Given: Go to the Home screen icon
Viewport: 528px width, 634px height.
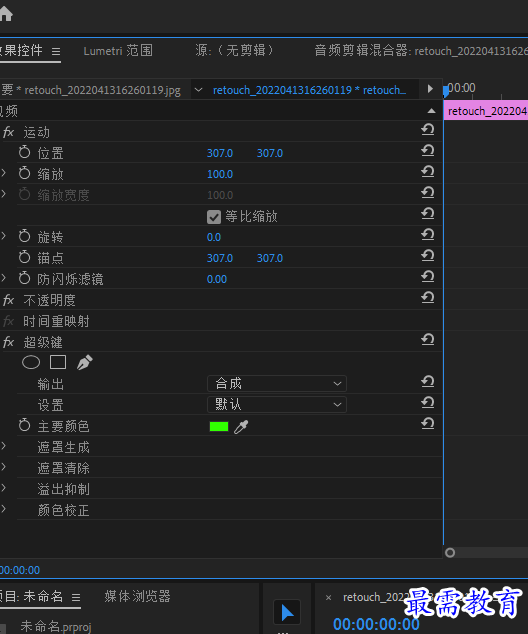Looking at the screenshot, I should point(6,15).
